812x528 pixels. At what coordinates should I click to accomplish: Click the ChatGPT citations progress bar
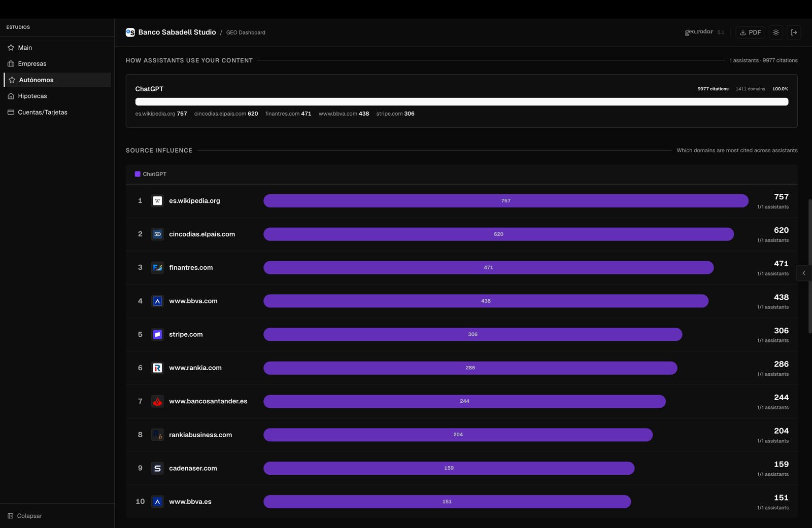(461, 102)
